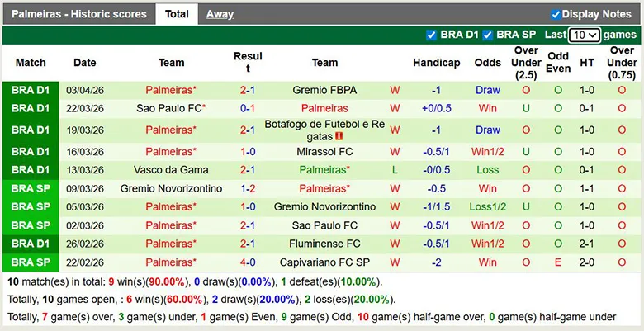Image resolution: width=644 pixels, height=331 pixels.
Task: Click the 4-0 score against Capivariano
Action: pyautogui.click(x=248, y=262)
